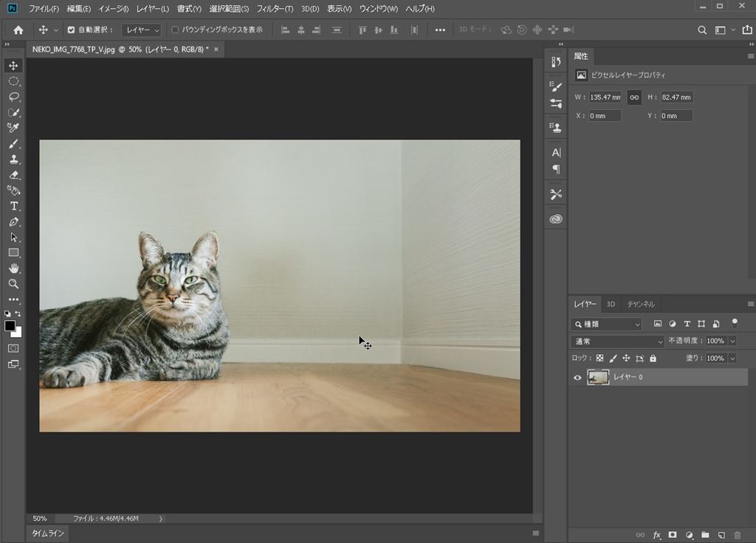Select the Zoom tool
The image size is (756, 543).
pyautogui.click(x=13, y=283)
